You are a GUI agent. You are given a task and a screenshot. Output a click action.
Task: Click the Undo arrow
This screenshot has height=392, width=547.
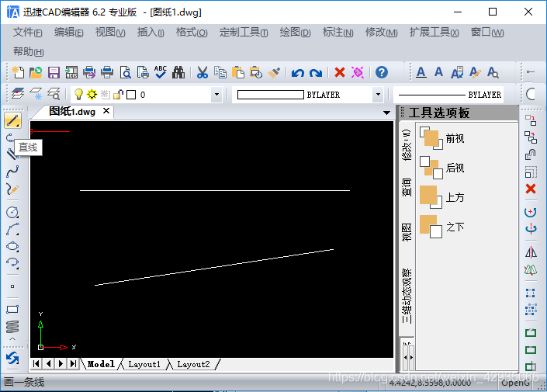(x=298, y=73)
